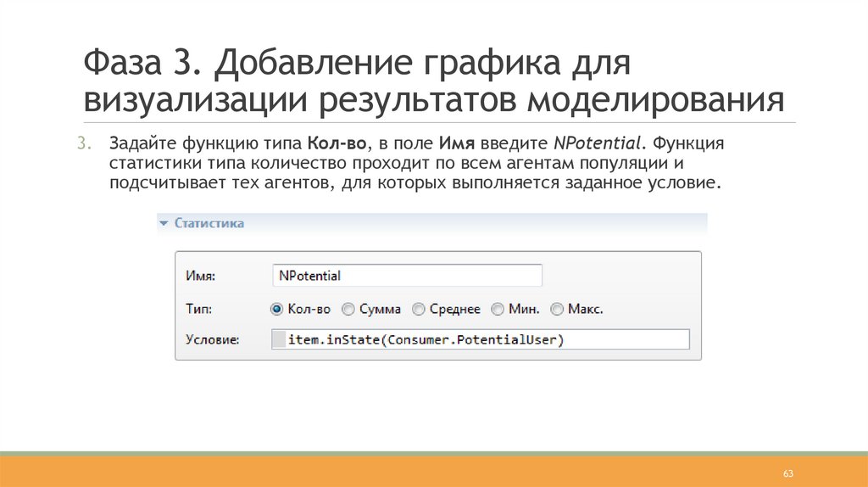
Task: Click the italic word NPotential in instructions
Action: point(597,143)
